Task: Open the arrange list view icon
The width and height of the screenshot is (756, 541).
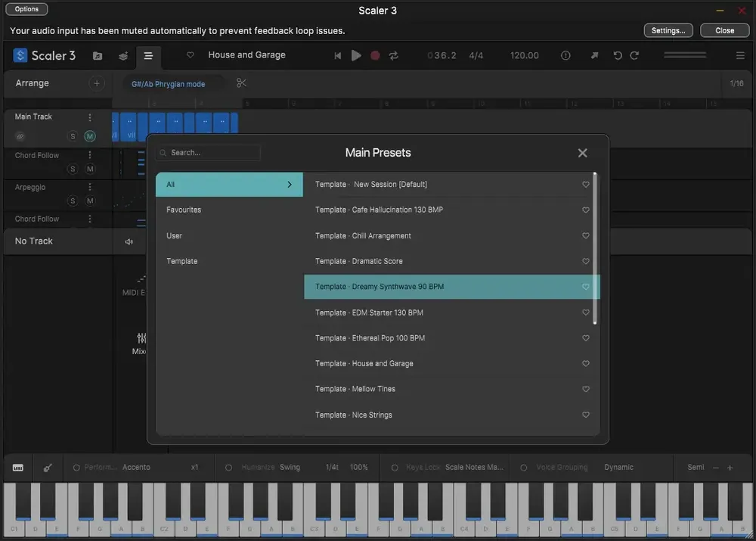Action: (x=148, y=56)
